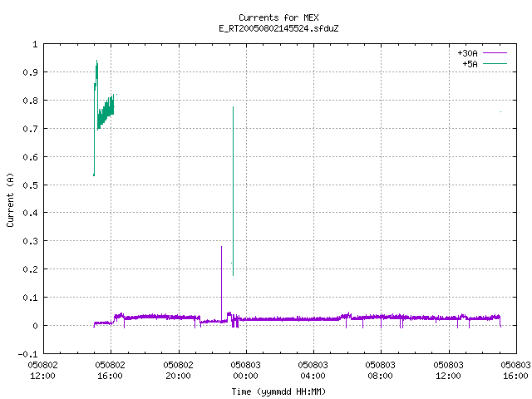Click the x-axis label '050802 12:00'

coord(42,370)
